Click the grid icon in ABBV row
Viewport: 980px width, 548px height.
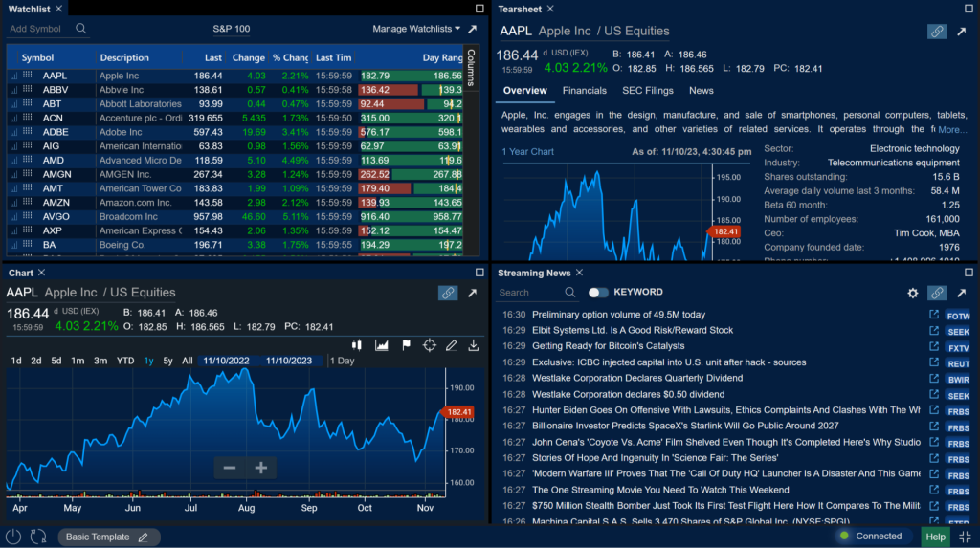pyautogui.click(x=28, y=89)
